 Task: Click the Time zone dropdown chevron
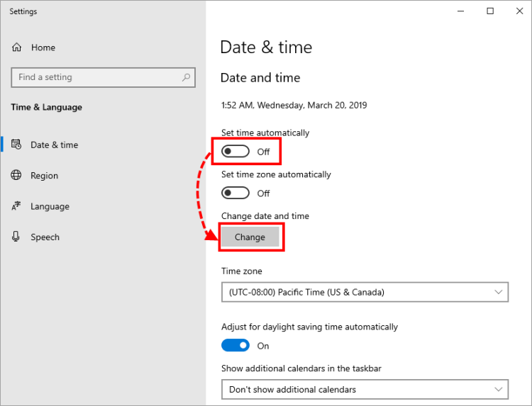tap(498, 292)
